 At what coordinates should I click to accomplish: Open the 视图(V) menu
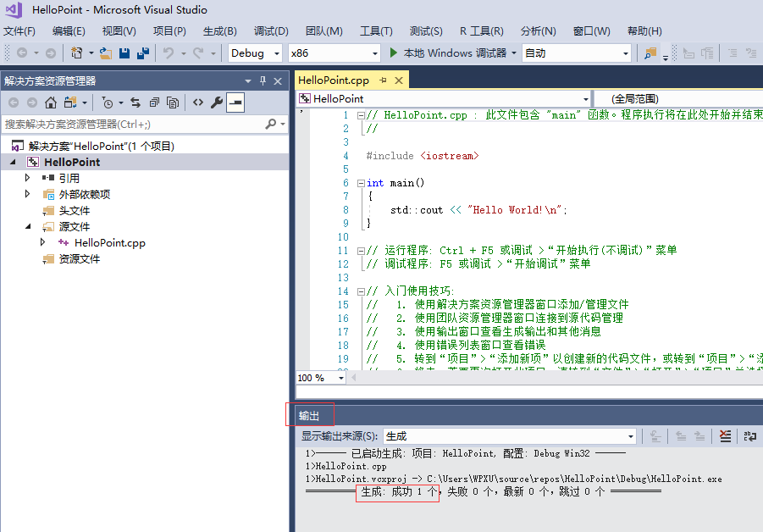(119, 31)
